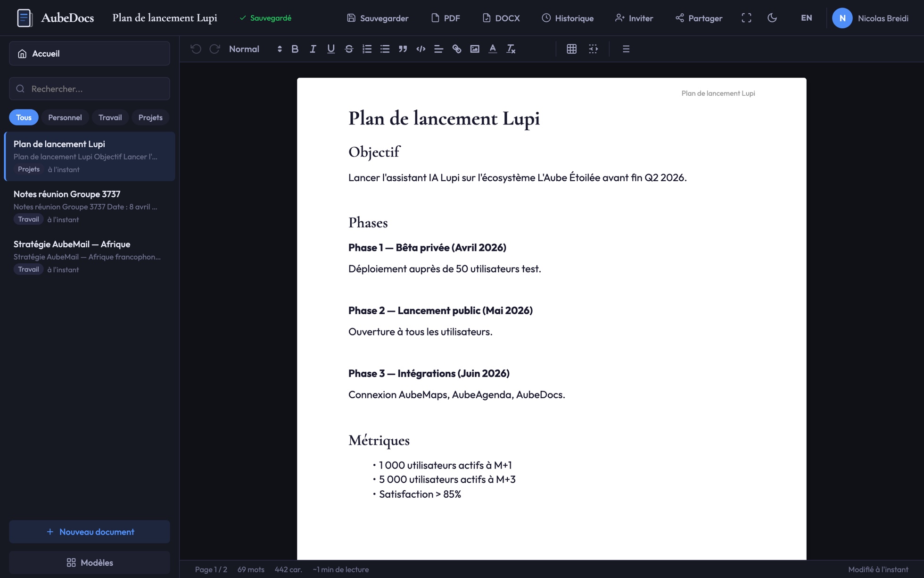Click the Phase 2 — Lancement public line
Screen dimensions: 924x578
click(x=440, y=310)
